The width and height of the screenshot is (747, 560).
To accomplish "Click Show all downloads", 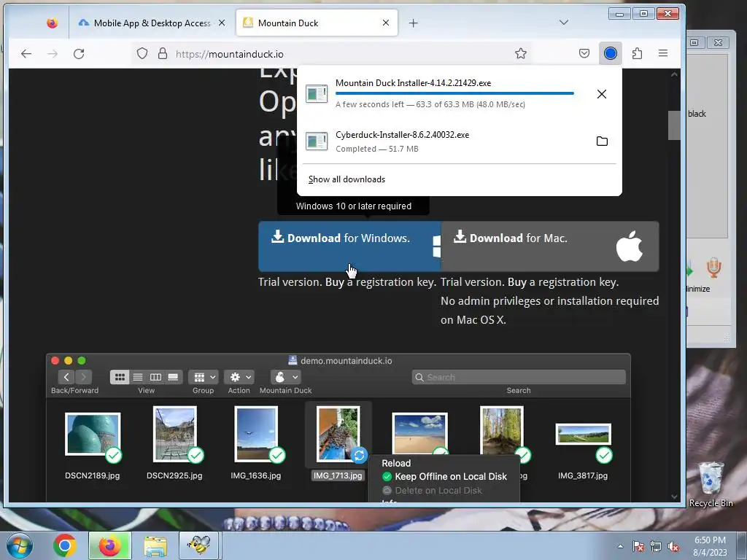I will (347, 179).
